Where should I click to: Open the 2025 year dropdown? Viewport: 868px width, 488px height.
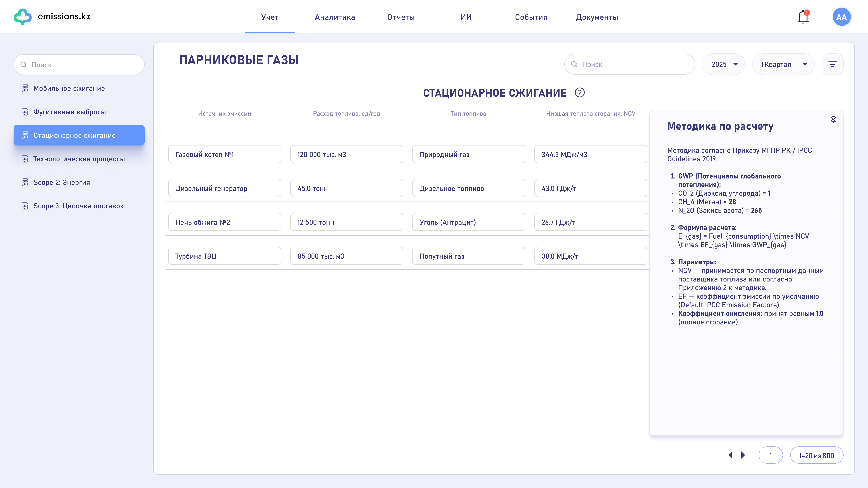pos(723,64)
